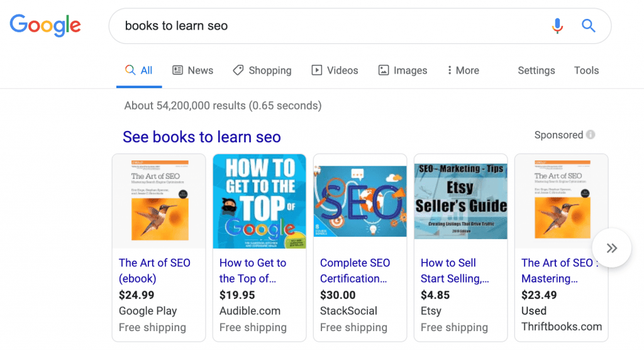The height and width of the screenshot is (350, 644).
Task: Start voice search with the microphone icon
Action: (557, 26)
